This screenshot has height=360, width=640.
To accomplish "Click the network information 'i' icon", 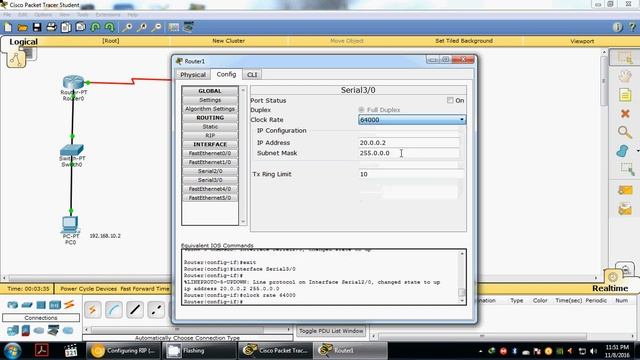I will (x=618, y=27).
